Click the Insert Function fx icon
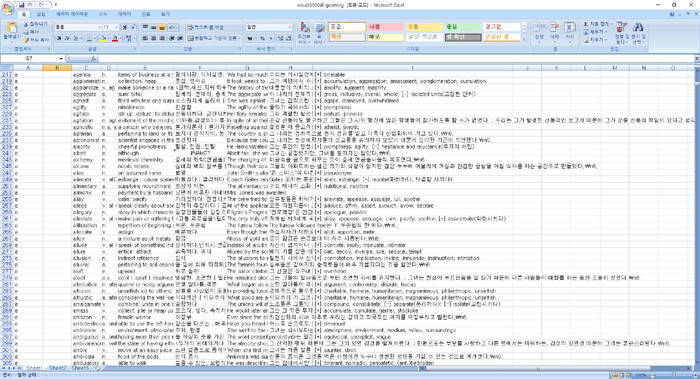Viewport: 700px width, 379px height. point(93,58)
